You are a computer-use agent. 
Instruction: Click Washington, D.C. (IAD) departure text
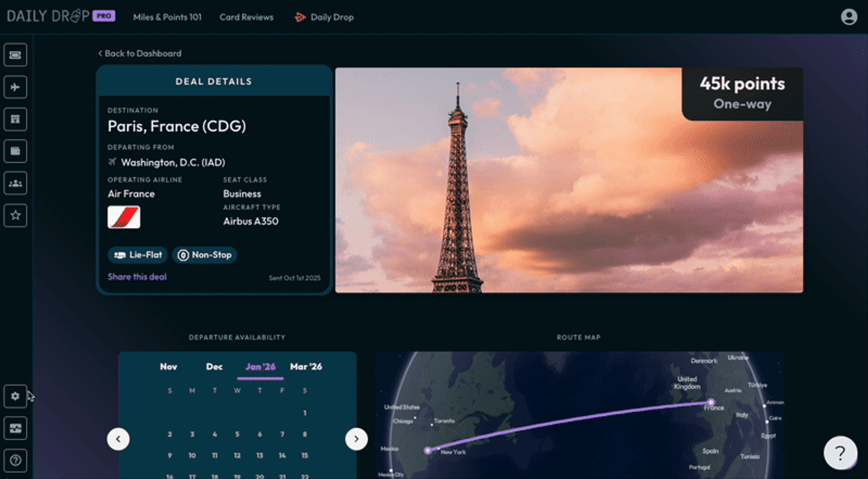pos(173,163)
